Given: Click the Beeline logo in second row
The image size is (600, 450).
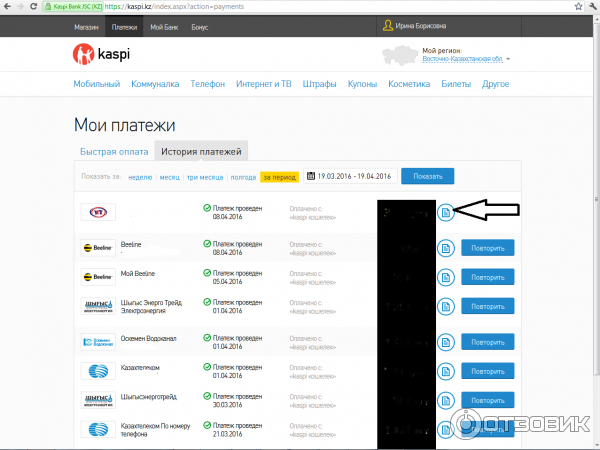Looking at the screenshot, I should click(98, 247).
